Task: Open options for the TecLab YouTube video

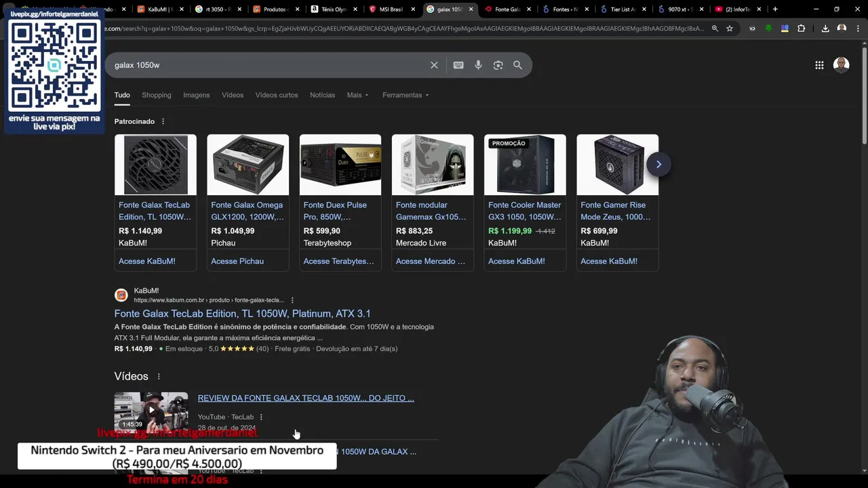Action: point(261,417)
